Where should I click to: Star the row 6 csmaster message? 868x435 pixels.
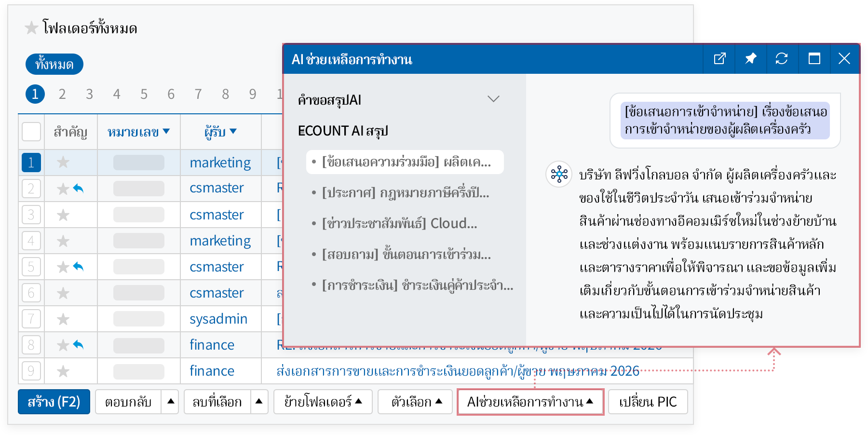click(63, 293)
